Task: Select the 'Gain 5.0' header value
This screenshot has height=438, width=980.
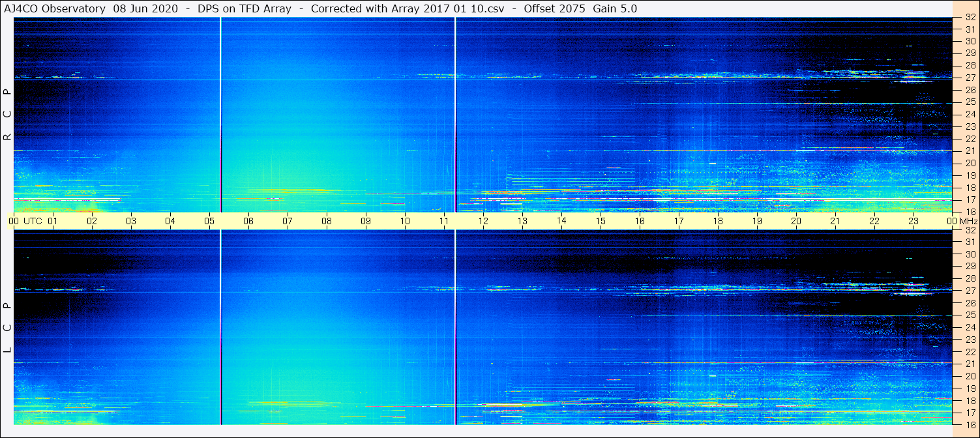Action: 615,8
